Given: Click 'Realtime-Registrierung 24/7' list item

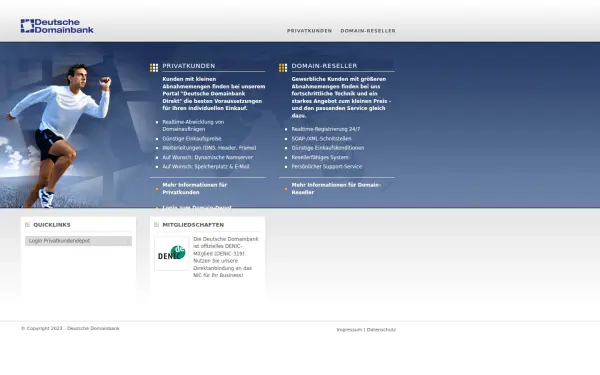Looking at the screenshot, I should click(326, 129).
